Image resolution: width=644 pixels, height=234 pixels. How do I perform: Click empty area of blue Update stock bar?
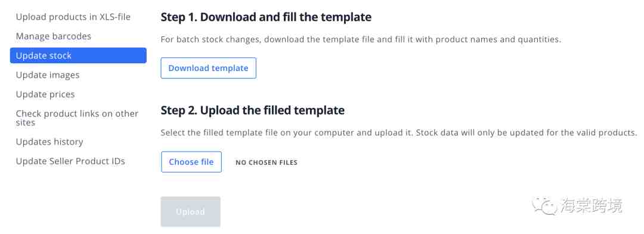(x=109, y=56)
